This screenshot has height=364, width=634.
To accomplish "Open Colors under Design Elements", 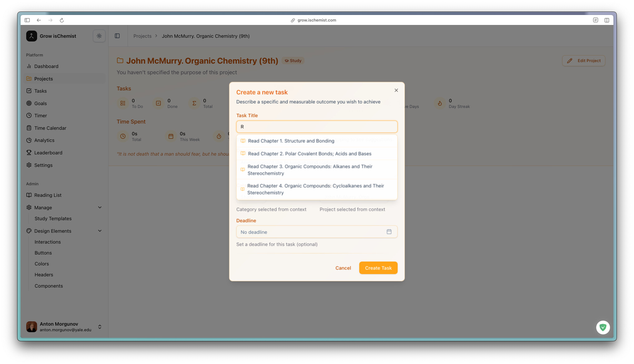I will coord(41,264).
